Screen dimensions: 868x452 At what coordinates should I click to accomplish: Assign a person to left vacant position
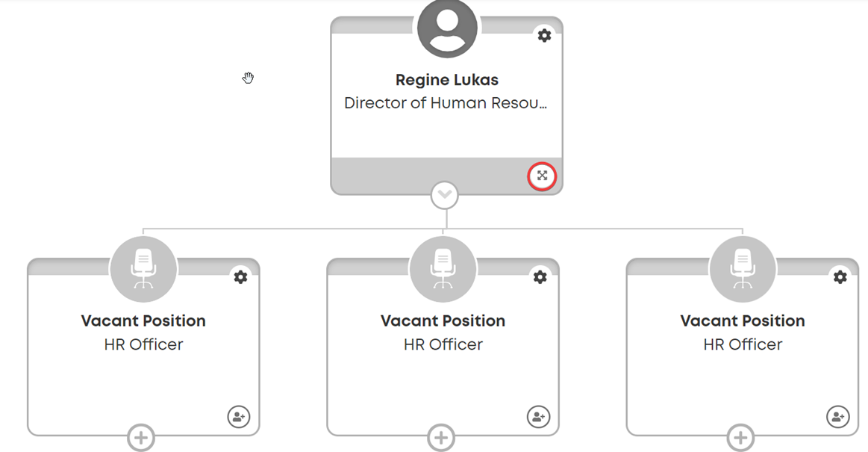coord(239,417)
